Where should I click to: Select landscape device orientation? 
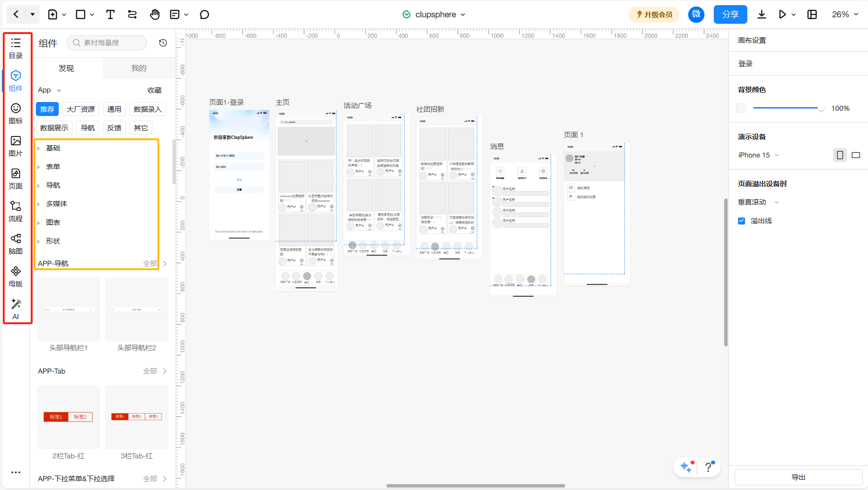pyautogui.click(x=856, y=155)
